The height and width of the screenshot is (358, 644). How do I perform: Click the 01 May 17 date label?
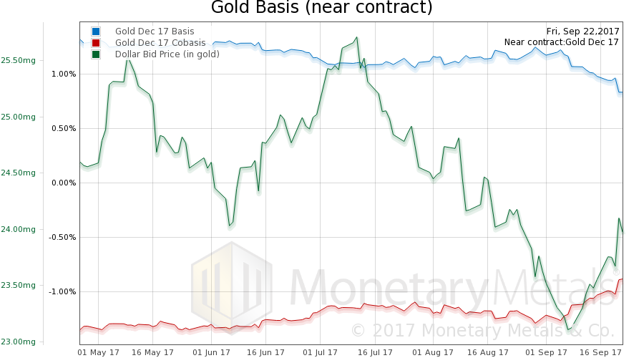point(97,352)
